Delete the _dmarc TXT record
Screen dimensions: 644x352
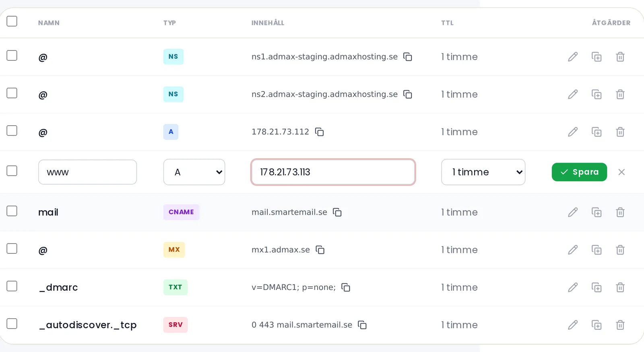620,287
